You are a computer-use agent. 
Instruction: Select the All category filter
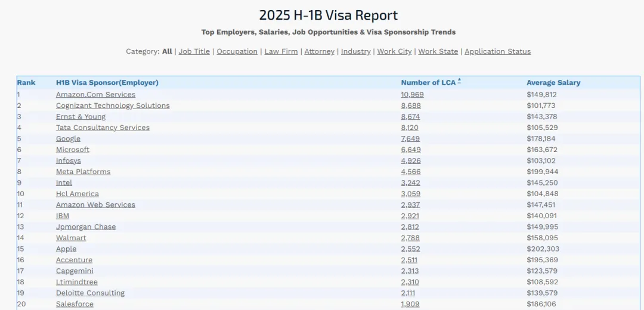point(167,51)
